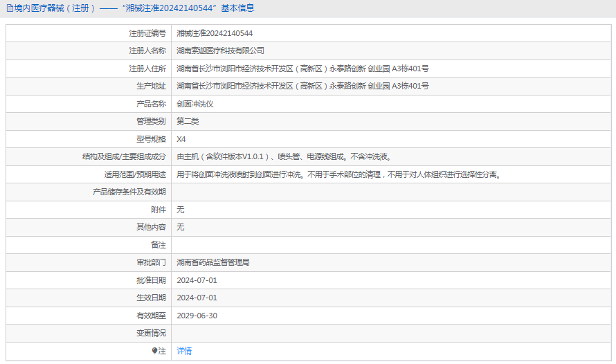
Task: Click the 结构及组成/主要组成成分 label
Action: [x=124, y=156]
